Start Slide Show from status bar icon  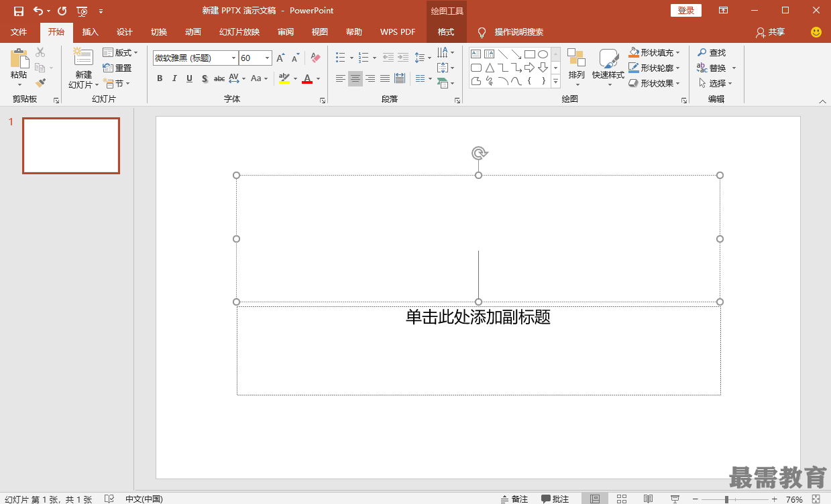pyautogui.click(x=675, y=499)
